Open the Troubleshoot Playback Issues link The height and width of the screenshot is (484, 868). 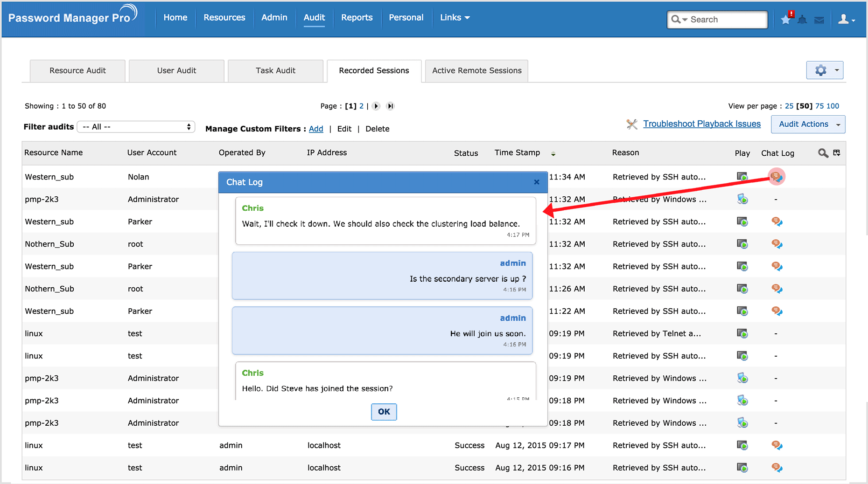coord(701,124)
